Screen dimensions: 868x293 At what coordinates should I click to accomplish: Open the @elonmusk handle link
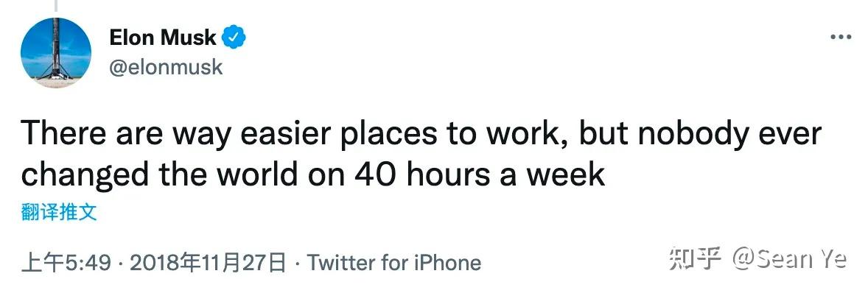coord(166,67)
